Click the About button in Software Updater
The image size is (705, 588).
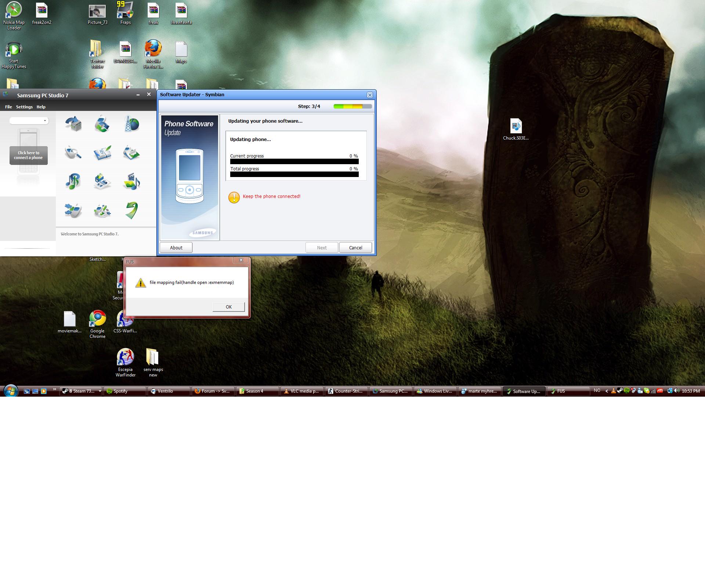pos(176,248)
